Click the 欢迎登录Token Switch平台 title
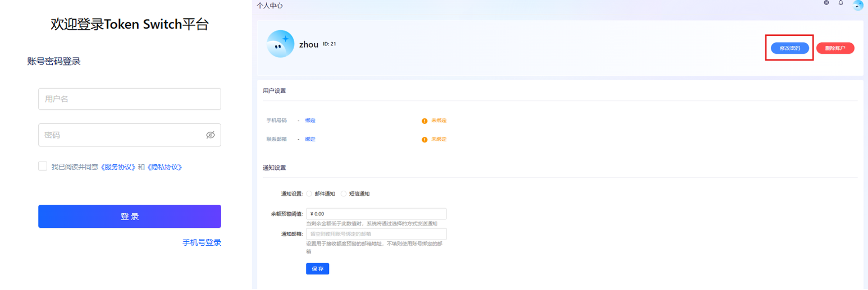Screen dimensions: 868x290 [130, 24]
